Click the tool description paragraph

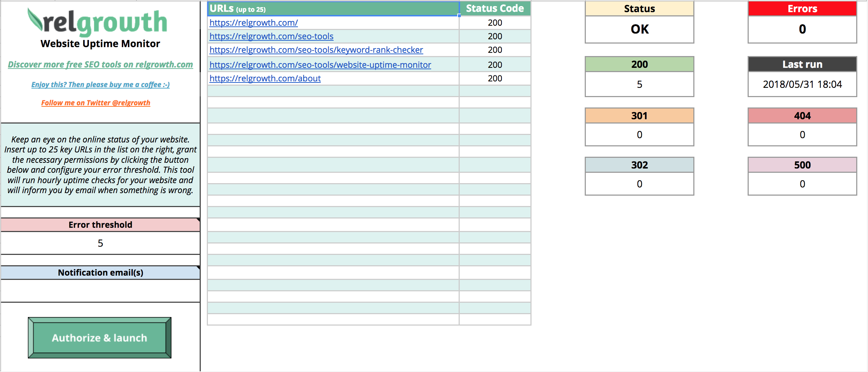(x=100, y=165)
